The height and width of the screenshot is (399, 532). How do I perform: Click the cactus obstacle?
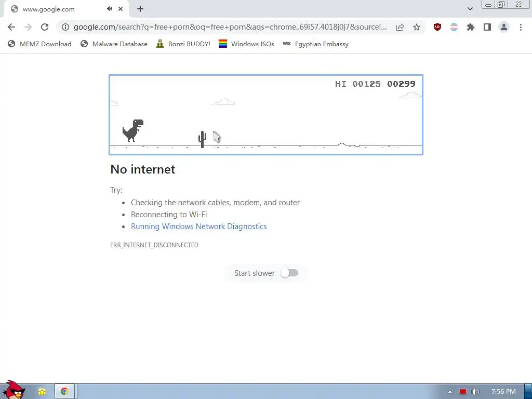click(x=202, y=139)
